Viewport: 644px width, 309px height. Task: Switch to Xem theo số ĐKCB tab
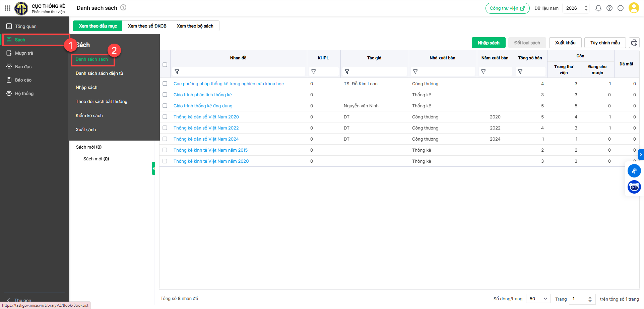click(x=147, y=26)
